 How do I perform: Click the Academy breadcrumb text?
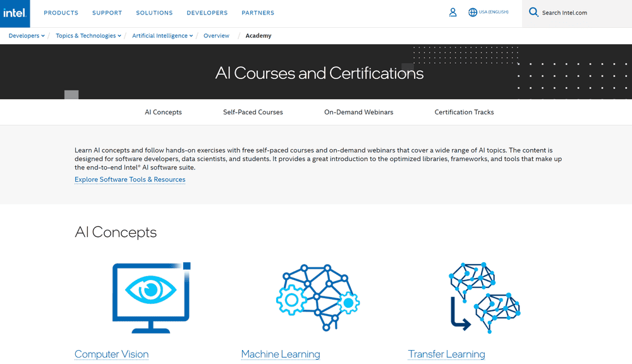[x=258, y=36]
